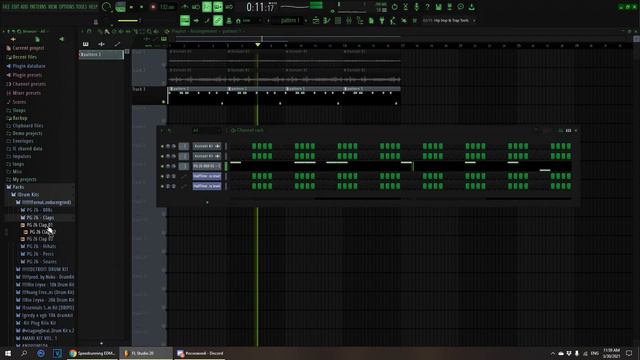Click the transport play button
This screenshot has width=640, height=360.
tap(131, 7)
